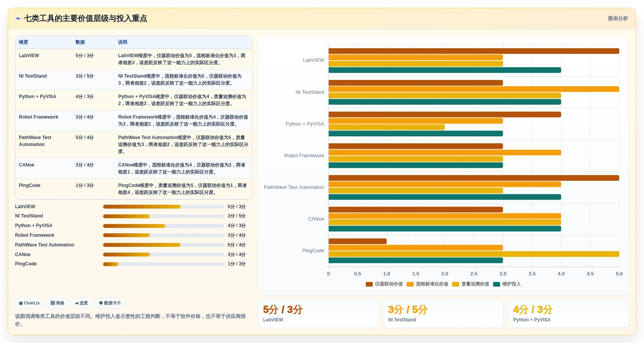
Task: Open the LabVIEW 5分 / 3分 data card
Action: coord(318,314)
